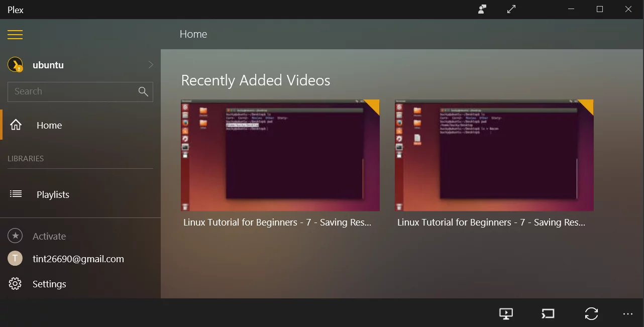Maximize the Plex window
Image resolution: width=644 pixels, height=327 pixels.
click(600, 9)
